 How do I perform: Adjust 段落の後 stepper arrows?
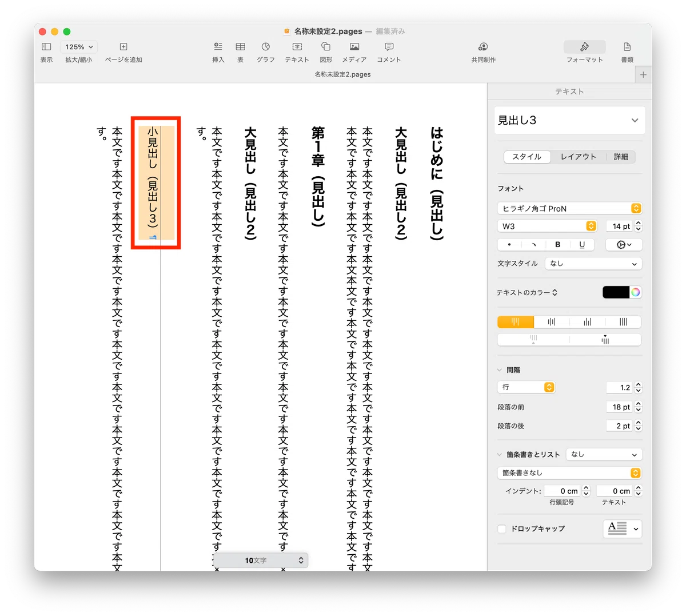pyautogui.click(x=639, y=426)
